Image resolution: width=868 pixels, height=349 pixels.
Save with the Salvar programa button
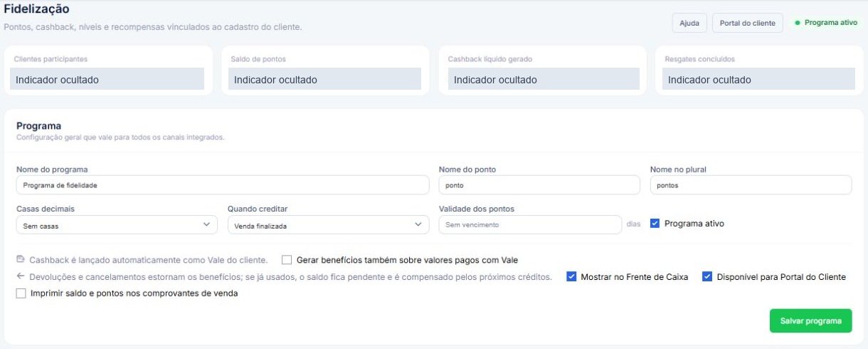[810, 321]
